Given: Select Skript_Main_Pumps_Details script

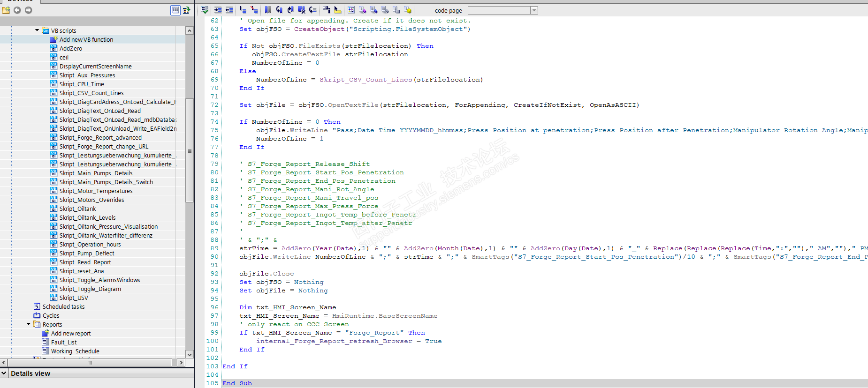Looking at the screenshot, I should click(96, 173).
